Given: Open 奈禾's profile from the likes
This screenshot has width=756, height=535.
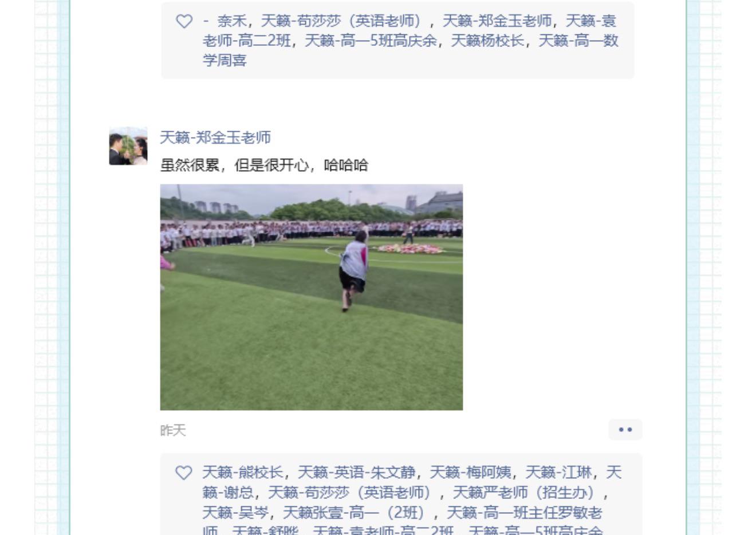Looking at the screenshot, I should click(232, 21).
